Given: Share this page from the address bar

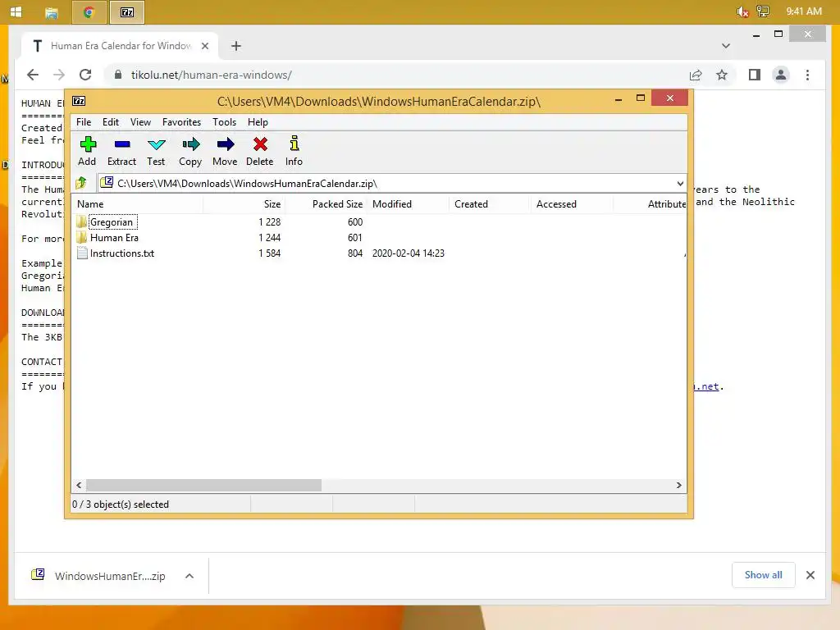Looking at the screenshot, I should point(696,75).
